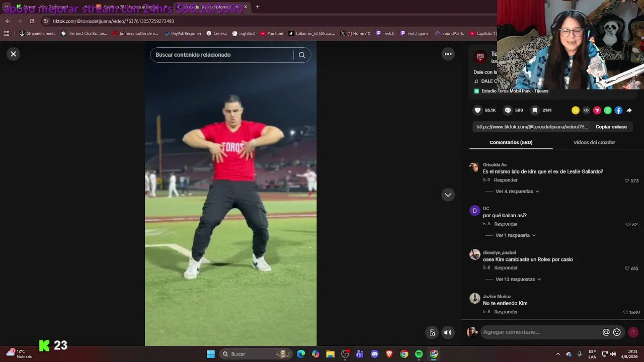This screenshot has height=362, width=644.
Task: Open comments via the speech bubble icon
Action: (x=508, y=110)
